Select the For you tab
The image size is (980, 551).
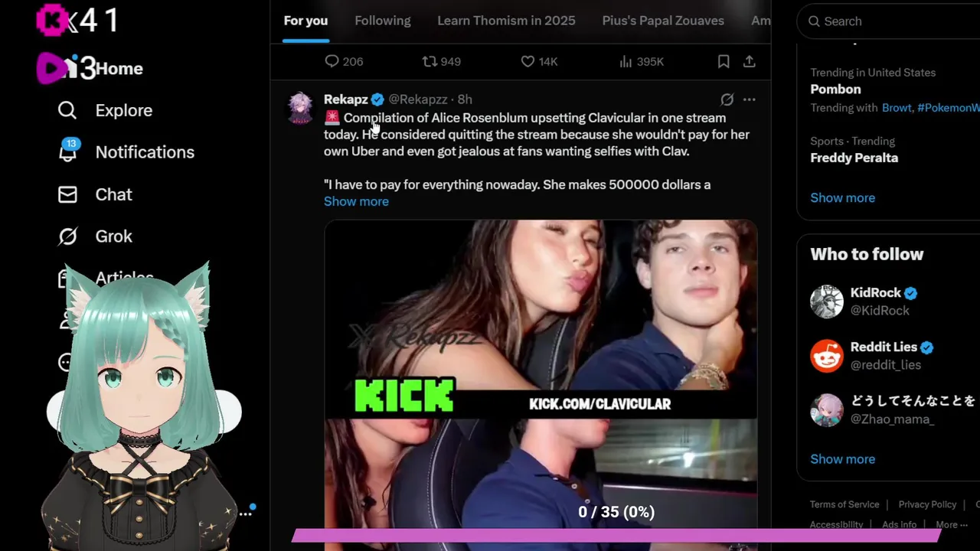(x=305, y=21)
